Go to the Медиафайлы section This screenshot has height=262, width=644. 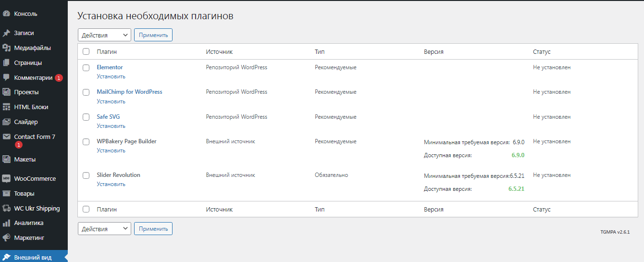point(33,48)
